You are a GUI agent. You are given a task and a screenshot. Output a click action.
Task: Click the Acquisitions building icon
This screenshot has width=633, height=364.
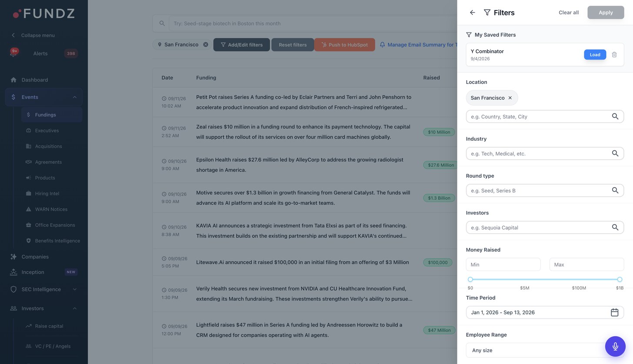pyautogui.click(x=29, y=146)
